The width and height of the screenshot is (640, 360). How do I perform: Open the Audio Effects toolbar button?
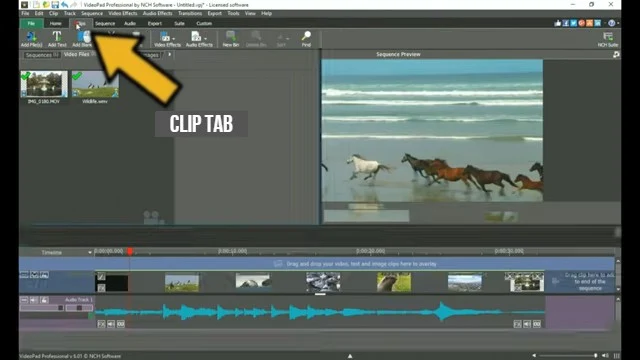tap(199, 39)
